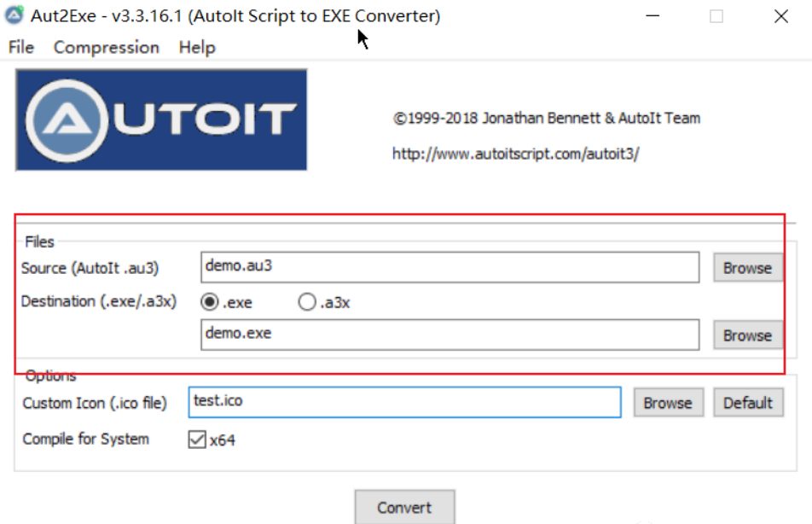The width and height of the screenshot is (812, 524).
Task: Click the Compile for System label
Action: (x=86, y=439)
